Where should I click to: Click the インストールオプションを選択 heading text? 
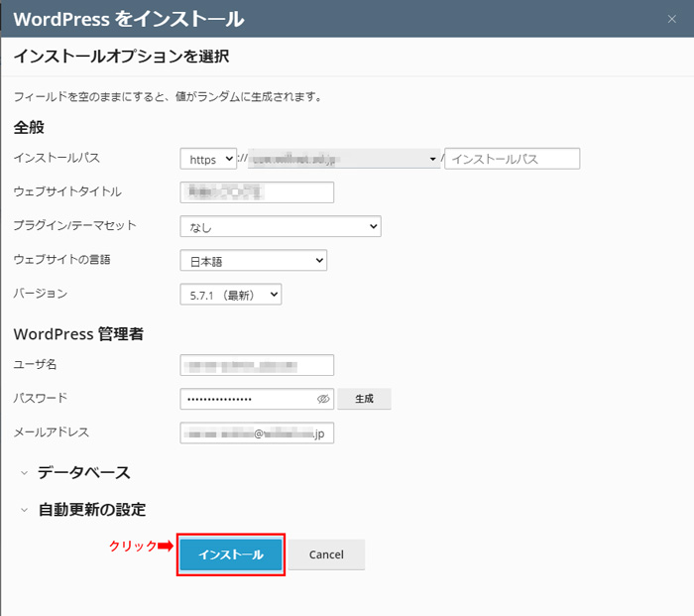121,57
